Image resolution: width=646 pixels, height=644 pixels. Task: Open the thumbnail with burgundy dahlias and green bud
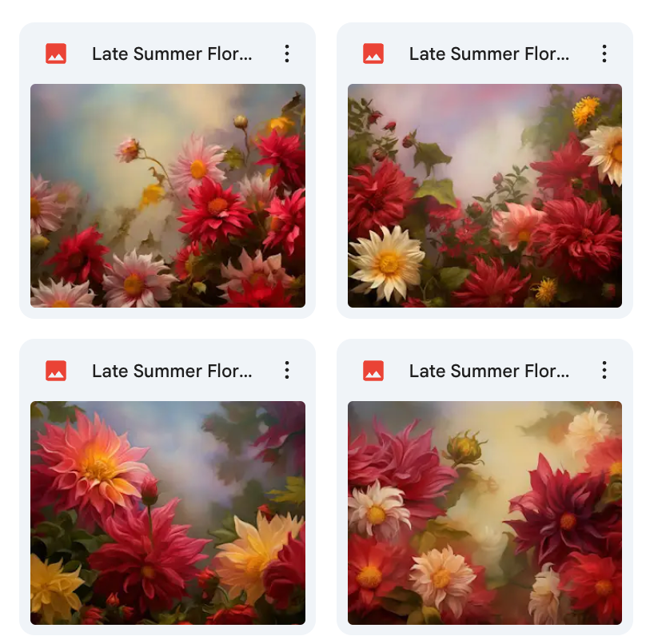(x=484, y=512)
